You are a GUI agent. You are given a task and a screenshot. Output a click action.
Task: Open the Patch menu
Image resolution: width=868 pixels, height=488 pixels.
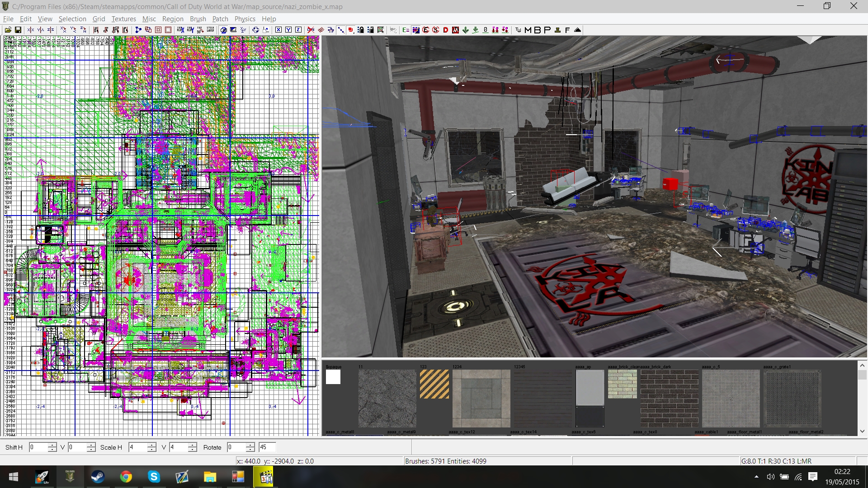click(220, 19)
